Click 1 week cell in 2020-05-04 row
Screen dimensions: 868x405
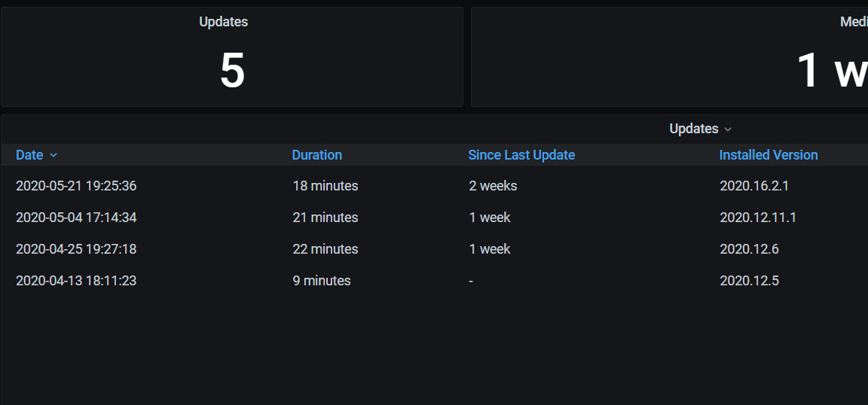pyautogui.click(x=490, y=218)
